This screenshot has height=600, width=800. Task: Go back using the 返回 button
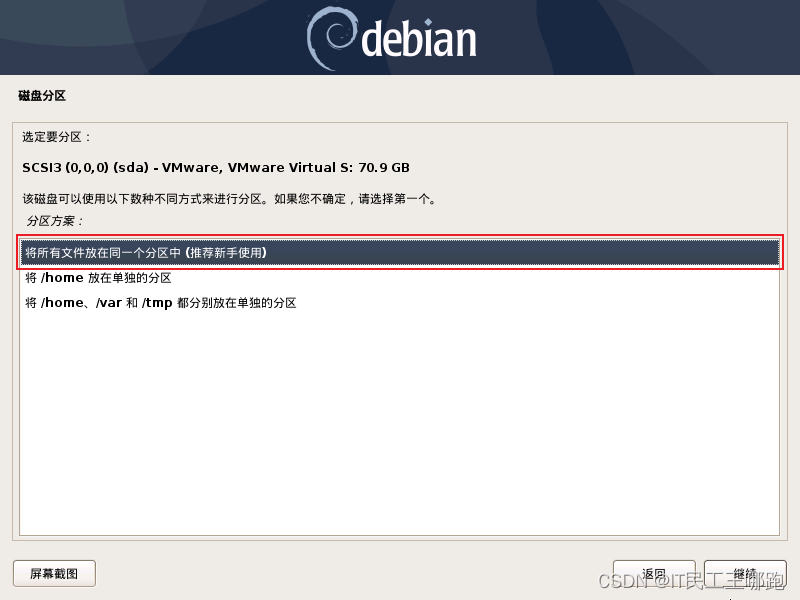click(654, 574)
